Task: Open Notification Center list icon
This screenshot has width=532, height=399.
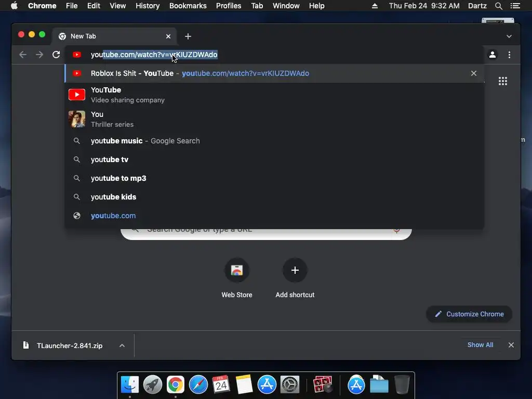Action: (515, 6)
